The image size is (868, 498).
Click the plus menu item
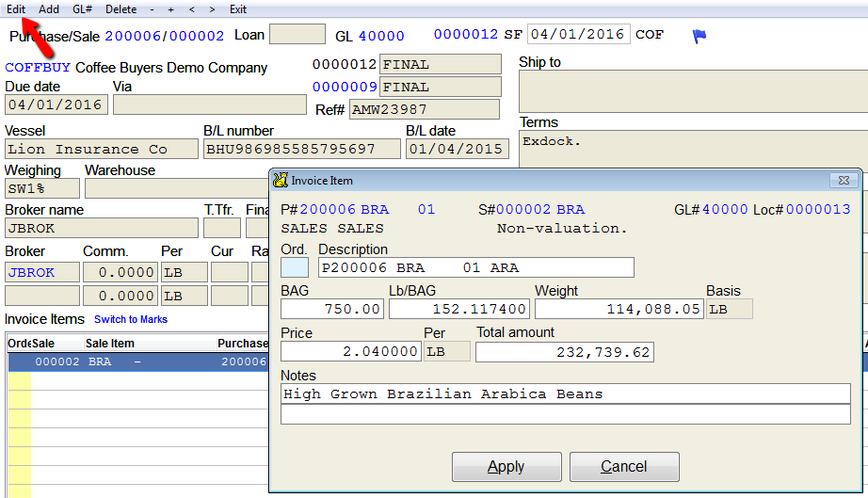pyautogui.click(x=170, y=9)
